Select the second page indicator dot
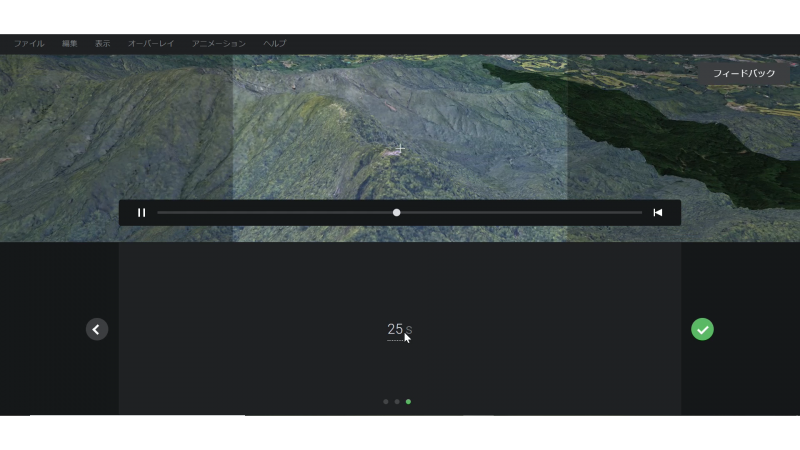The width and height of the screenshot is (800, 450). 397,401
